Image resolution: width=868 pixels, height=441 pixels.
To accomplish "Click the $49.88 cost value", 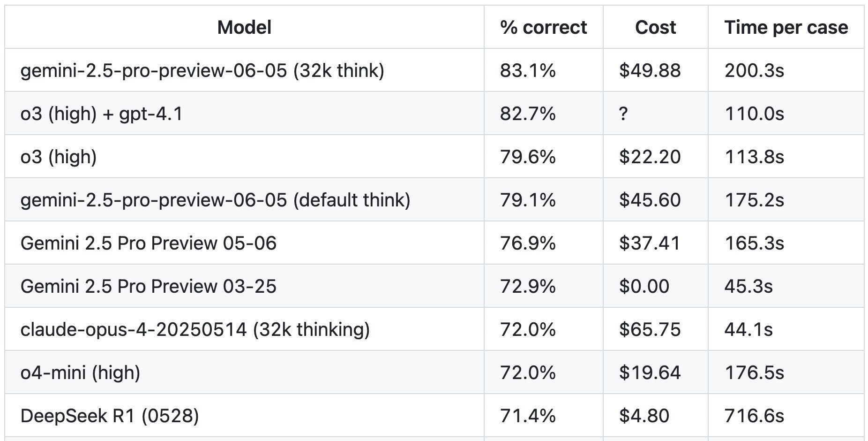I will click(650, 70).
